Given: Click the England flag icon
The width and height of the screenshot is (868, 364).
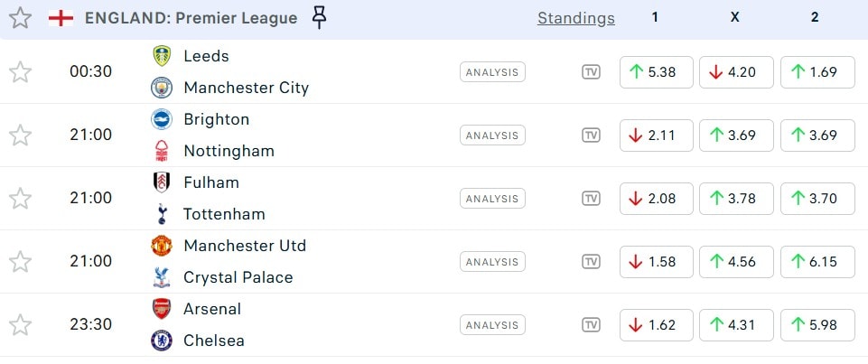Looking at the screenshot, I should click(x=61, y=18).
